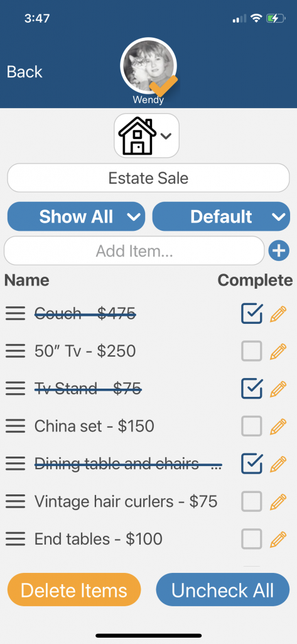
Task: Click pencil icon beside 50″ Tv
Action: click(278, 351)
